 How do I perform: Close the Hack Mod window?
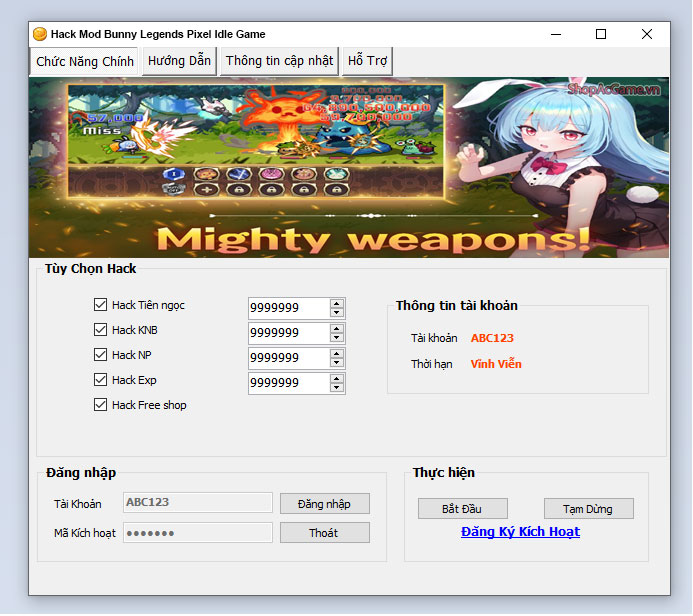pos(647,34)
